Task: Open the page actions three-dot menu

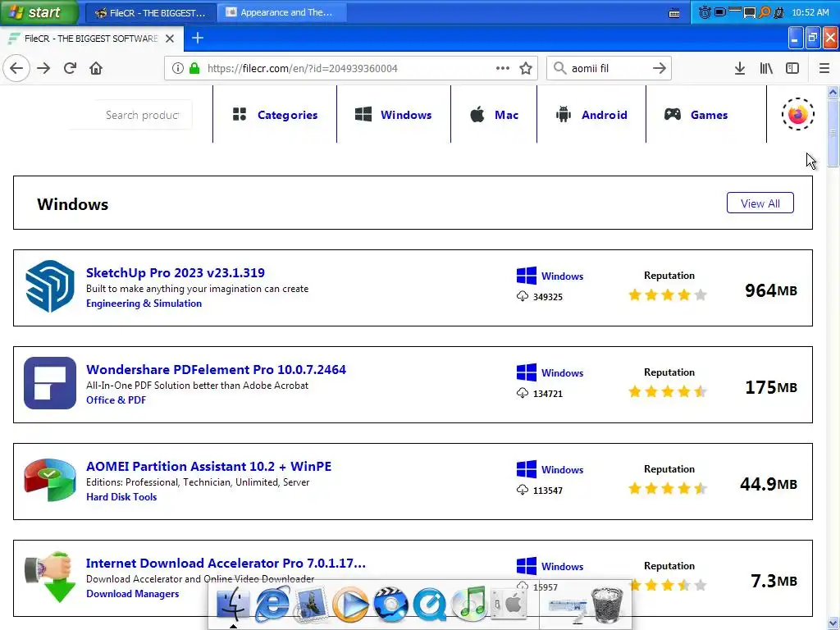Action: (x=503, y=68)
